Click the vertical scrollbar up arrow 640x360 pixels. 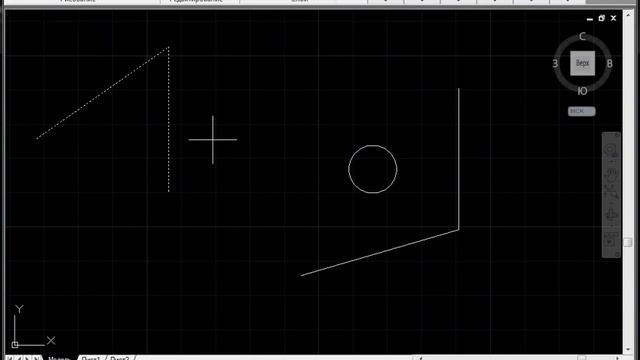(x=628, y=14)
